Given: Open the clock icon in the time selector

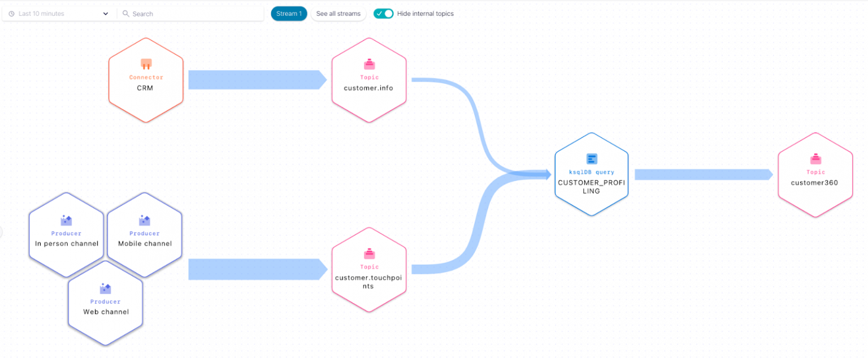Looking at the screenshot, I should coord(11,12).
